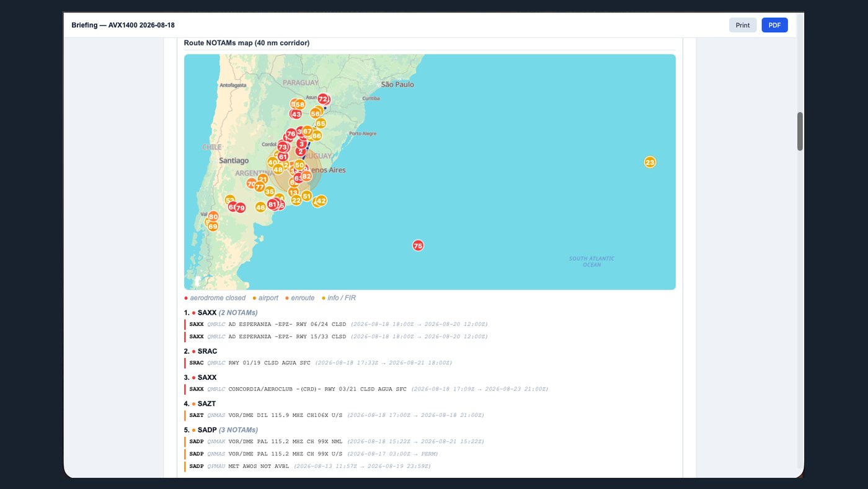
Task: Click the 'Briefing — AVX1400 2026-08-18' title
Action: [123, 25]
